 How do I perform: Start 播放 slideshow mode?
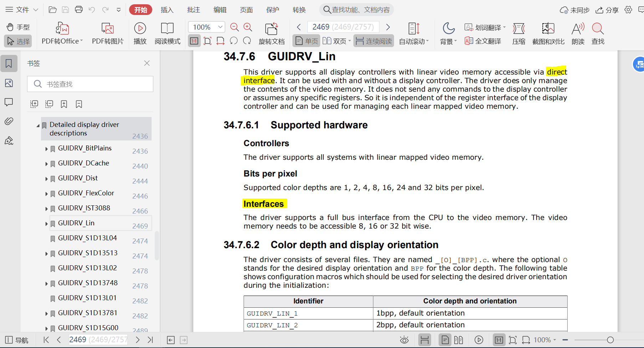140,34
